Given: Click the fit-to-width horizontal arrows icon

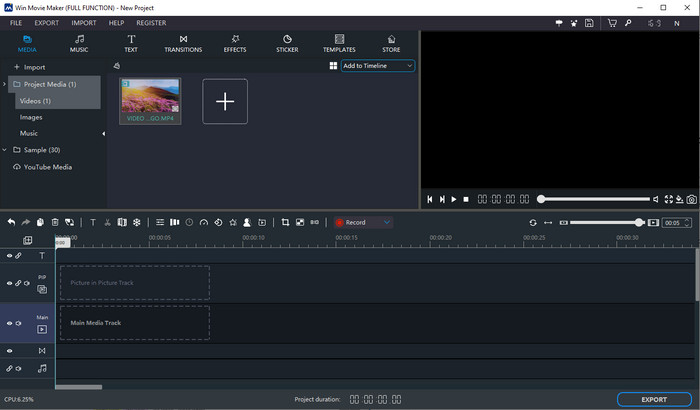Looking at the screenshot, I should (x=548, y=222).
